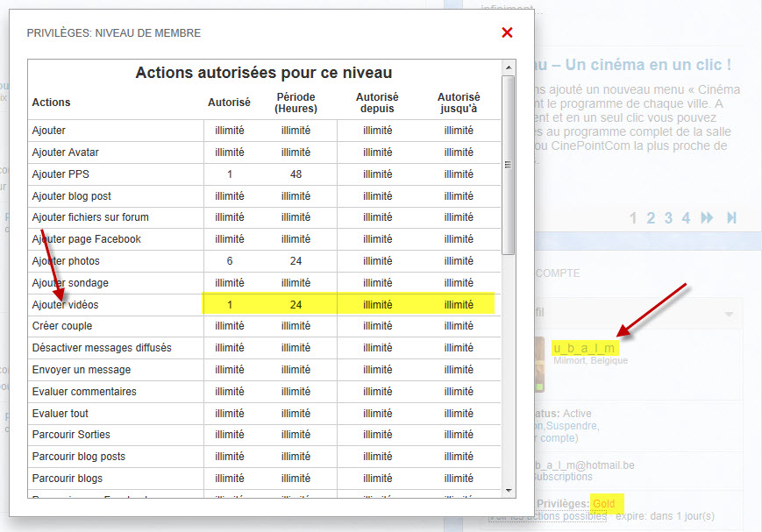Open page 3 of the news pager

click(x=668, y=218)
